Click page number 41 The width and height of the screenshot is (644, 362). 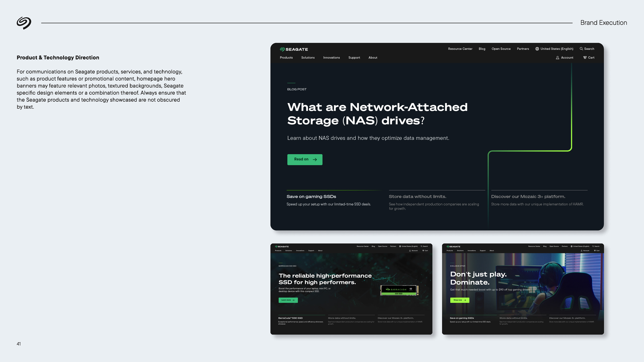[x=19, y=344]
